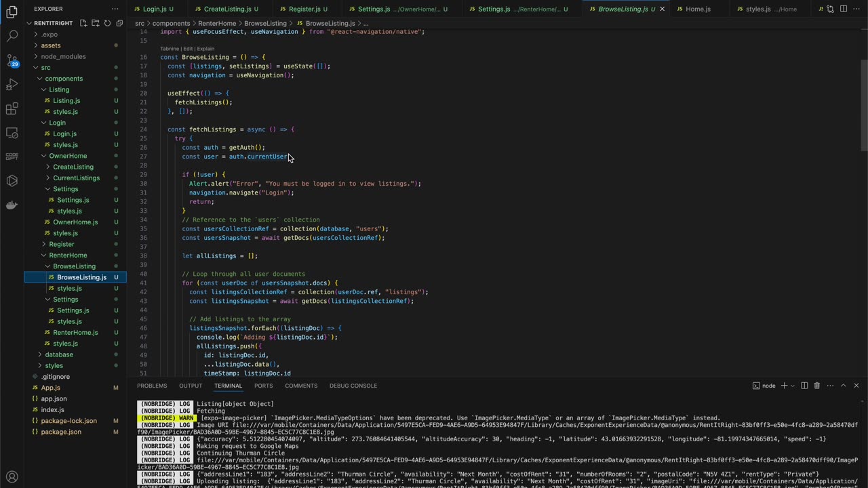This screenshot has width=868, height=488.
Task: Click the New Folder icon in Explorer header
Action: [x=95, y=23]
